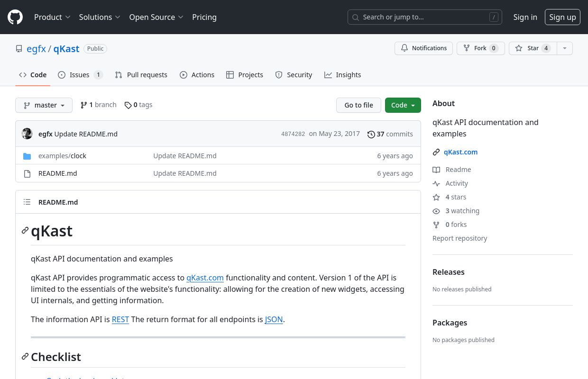Viewport: 588px width, 379px height.
Task: Open the qKast repository title link
Action: (x=66, y=49)
